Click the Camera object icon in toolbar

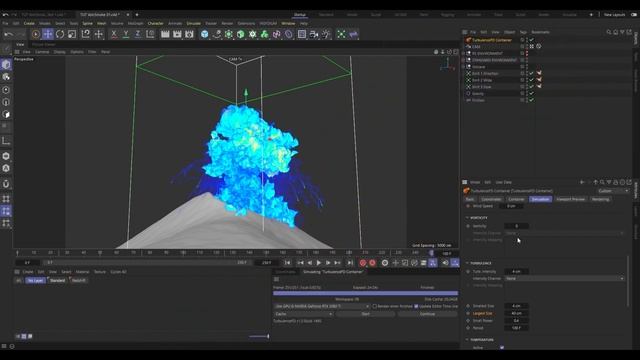(x=313, y=34)
